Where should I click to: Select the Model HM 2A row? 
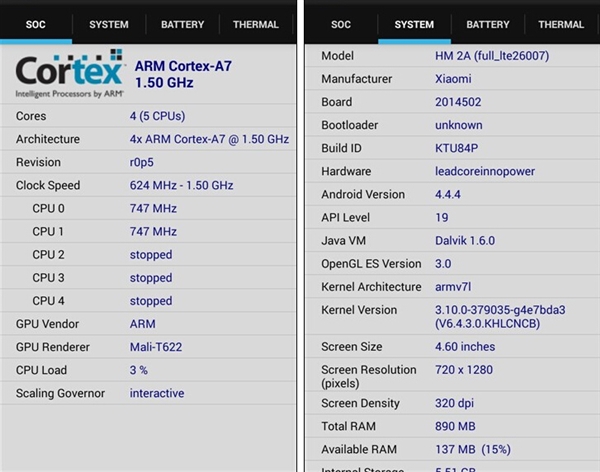452,55
